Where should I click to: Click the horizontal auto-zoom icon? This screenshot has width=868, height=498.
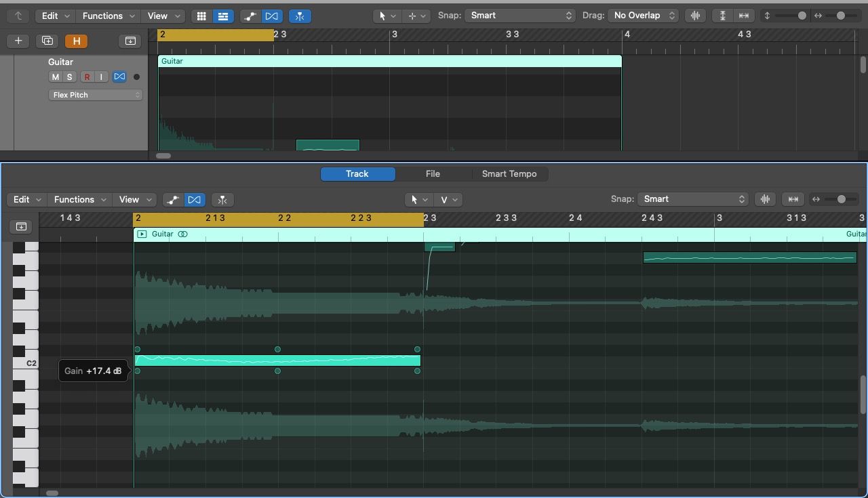[x=743, y=15]
